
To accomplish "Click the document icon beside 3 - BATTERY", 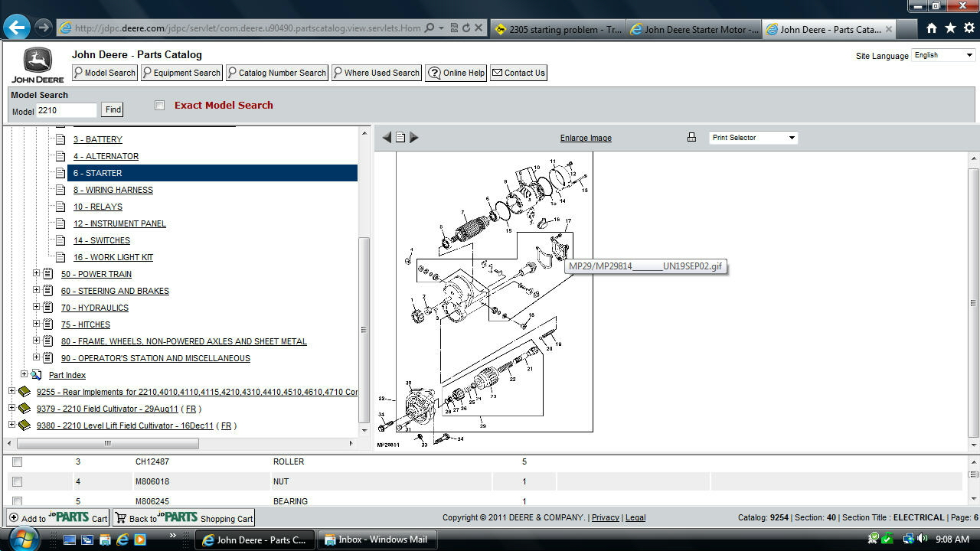I will click(x=60, y=139).
